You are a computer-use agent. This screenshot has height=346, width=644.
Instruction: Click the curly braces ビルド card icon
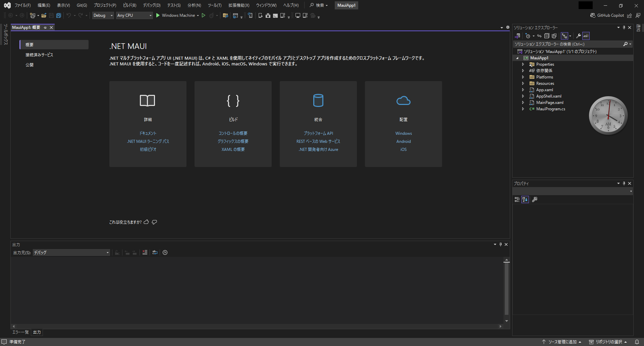pos(233,101)
